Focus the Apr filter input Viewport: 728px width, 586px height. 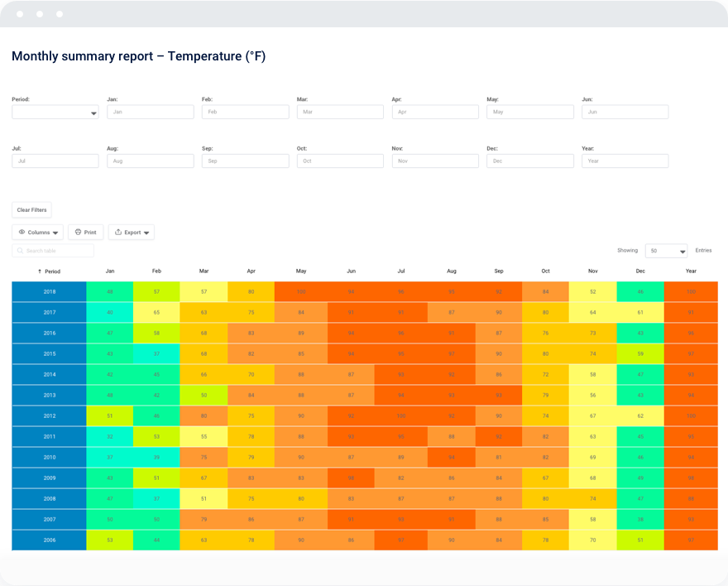click(435, 112)
